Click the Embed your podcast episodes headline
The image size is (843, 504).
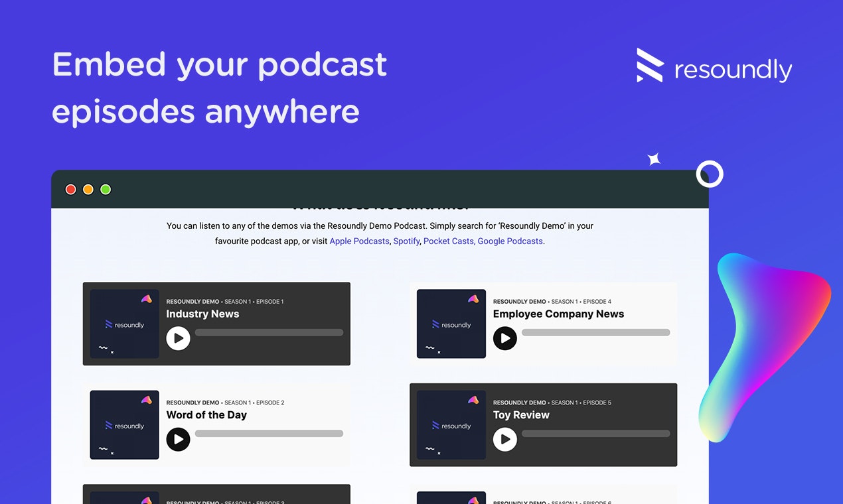pyautogui.click(x=219, y=88)
